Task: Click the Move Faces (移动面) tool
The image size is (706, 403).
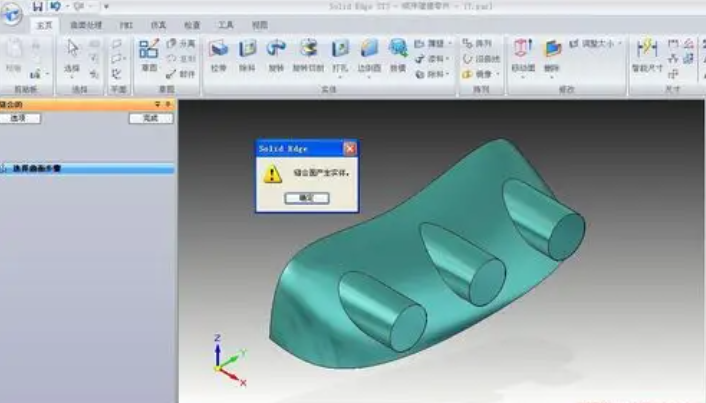Action: [x=522, y=54]
